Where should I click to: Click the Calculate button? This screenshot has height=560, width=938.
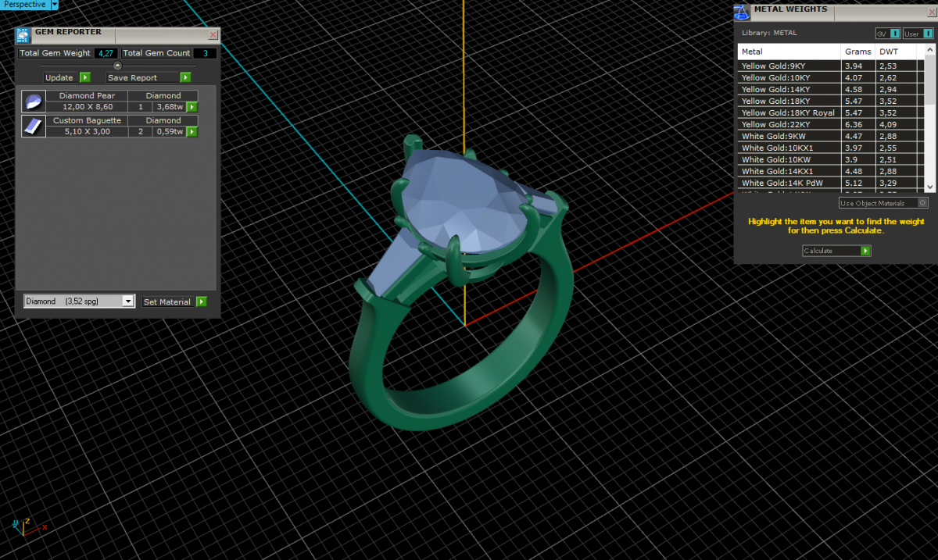click(x=836, y=251)
